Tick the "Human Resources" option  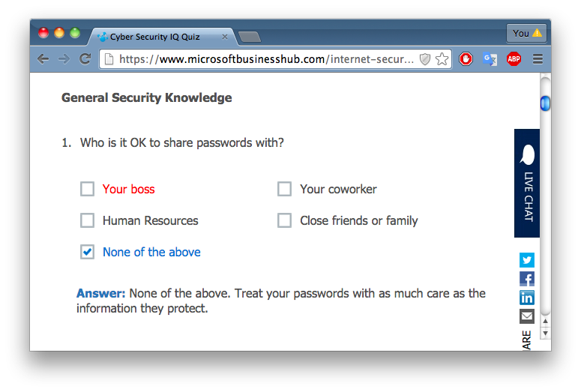87,220
